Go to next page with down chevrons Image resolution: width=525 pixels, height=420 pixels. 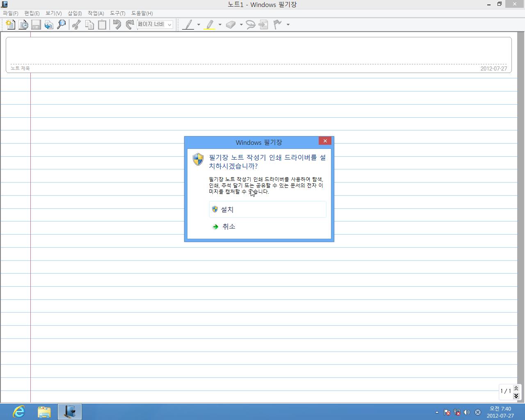(516, 396)
